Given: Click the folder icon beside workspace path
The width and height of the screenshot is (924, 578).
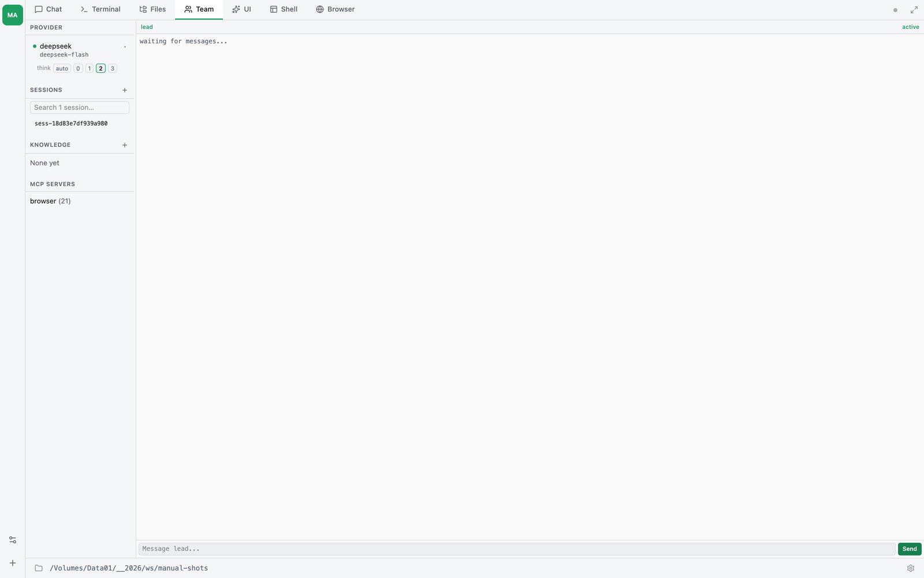Looking at the screenshot, I should point(39,568).
